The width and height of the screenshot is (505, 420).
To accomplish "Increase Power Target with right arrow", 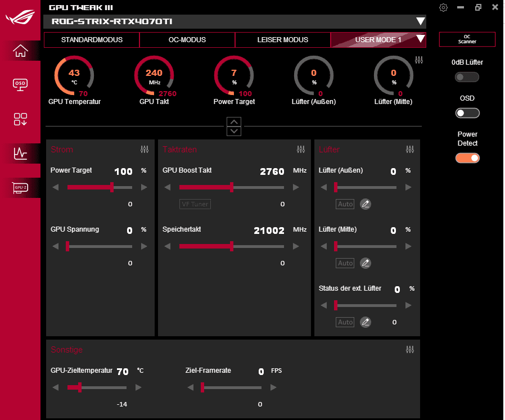I will coord(144,187).
